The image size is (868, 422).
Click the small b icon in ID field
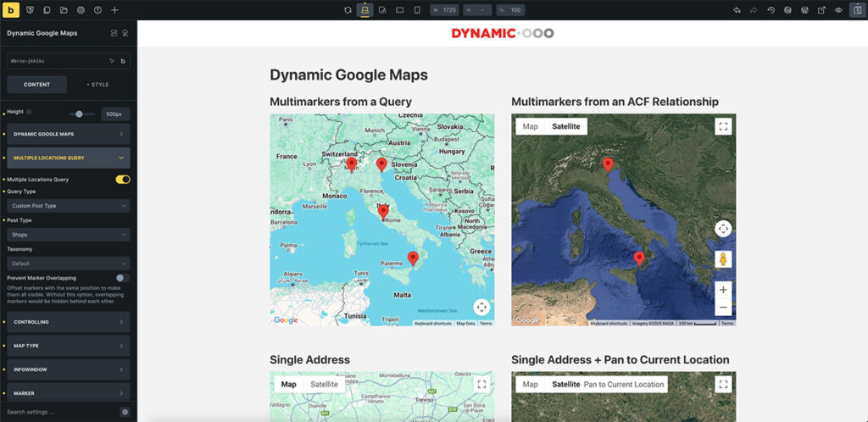(x=123, y=61)
